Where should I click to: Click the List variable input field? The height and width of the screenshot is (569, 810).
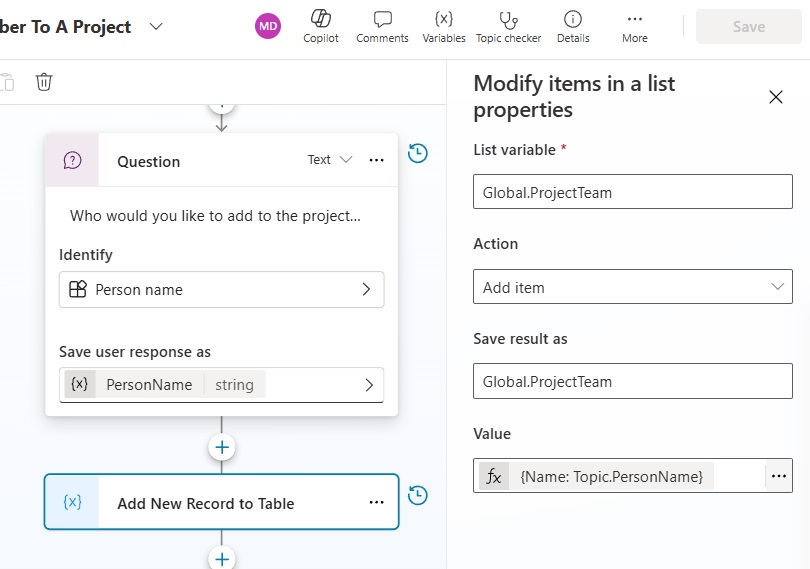click(633, 192)
